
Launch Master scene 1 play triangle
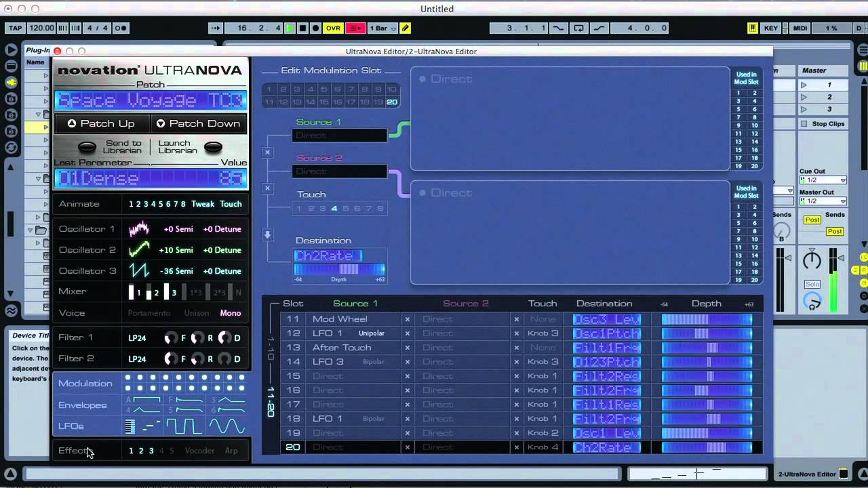[x=804, y=85]
